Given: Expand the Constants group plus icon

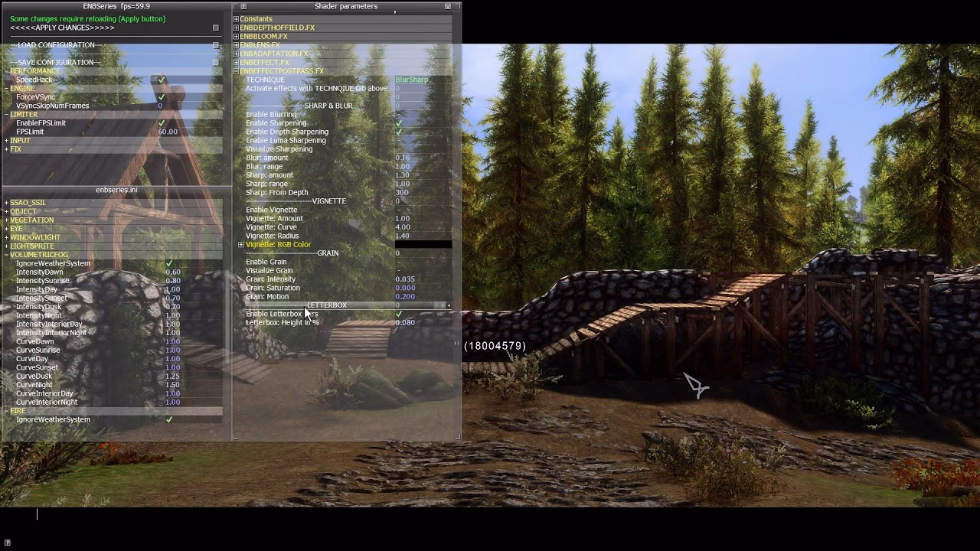Looking at the screenshot, I should (x=237, y=19).
